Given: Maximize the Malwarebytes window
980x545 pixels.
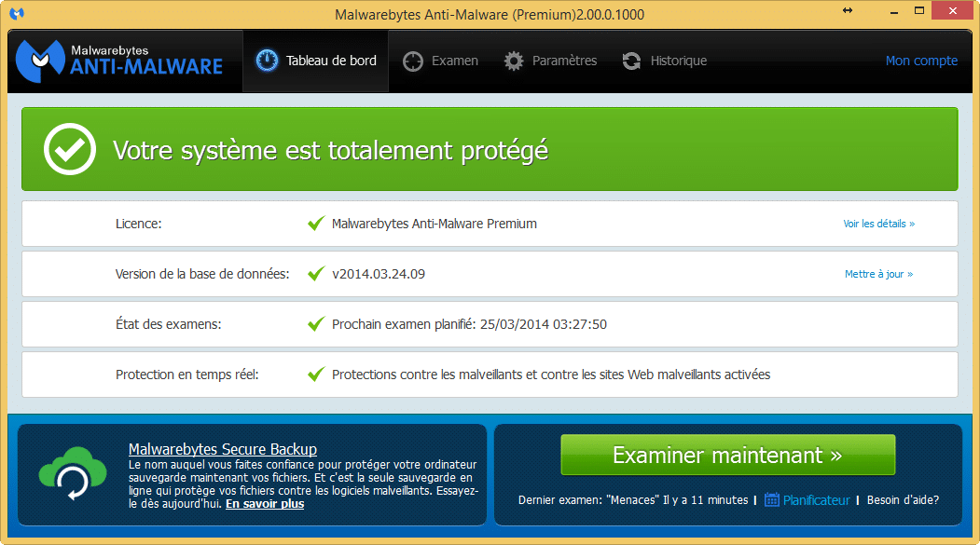Looking at the screenshot, I should coord(918,10).
